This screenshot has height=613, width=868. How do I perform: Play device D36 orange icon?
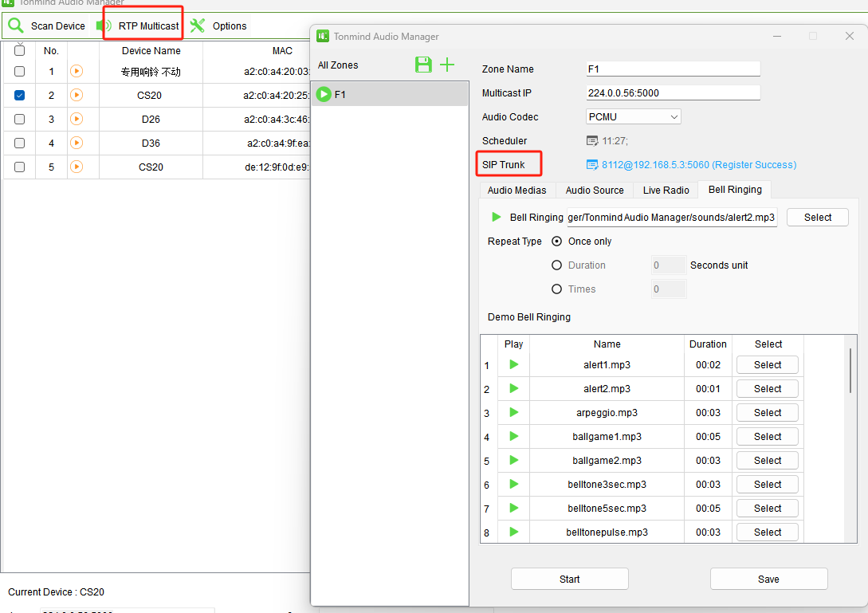[x=77, y=143]
